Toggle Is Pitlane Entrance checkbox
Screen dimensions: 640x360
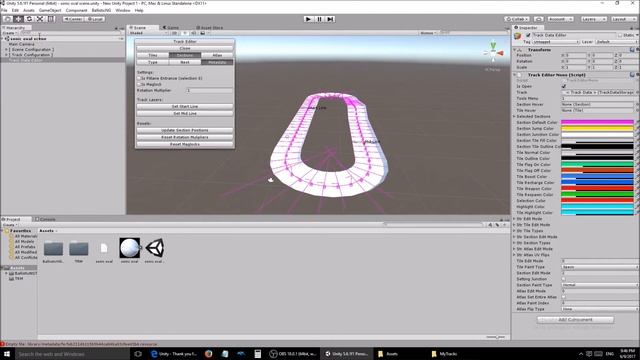point(139,78)
